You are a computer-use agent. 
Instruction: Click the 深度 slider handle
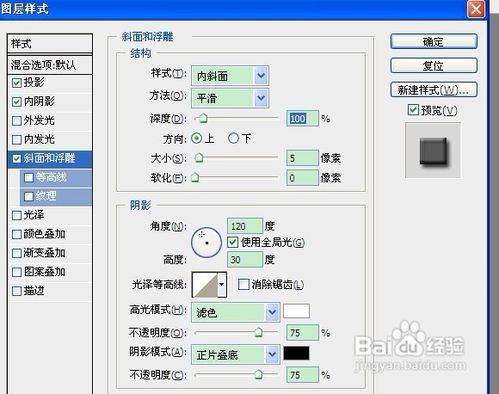tap(203, 118)
